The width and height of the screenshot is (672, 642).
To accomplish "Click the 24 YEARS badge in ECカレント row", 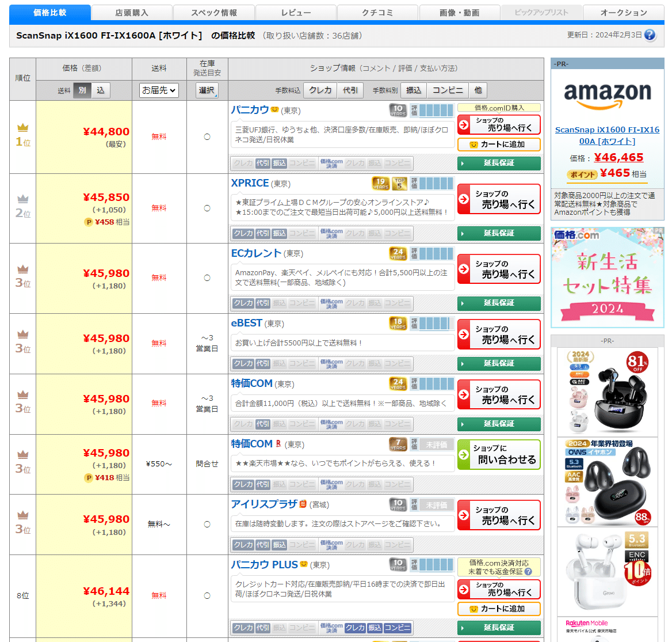I will pyautogui.click(x=398, y=253).
